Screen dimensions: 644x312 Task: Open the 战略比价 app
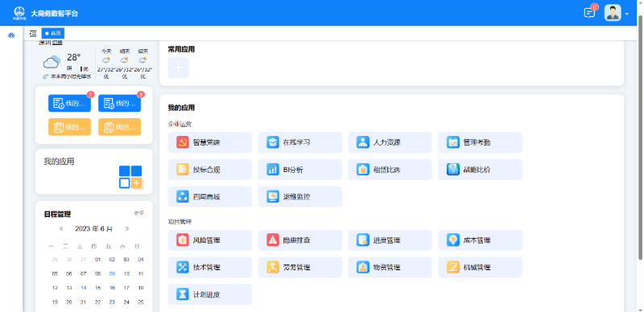point(480,170)
